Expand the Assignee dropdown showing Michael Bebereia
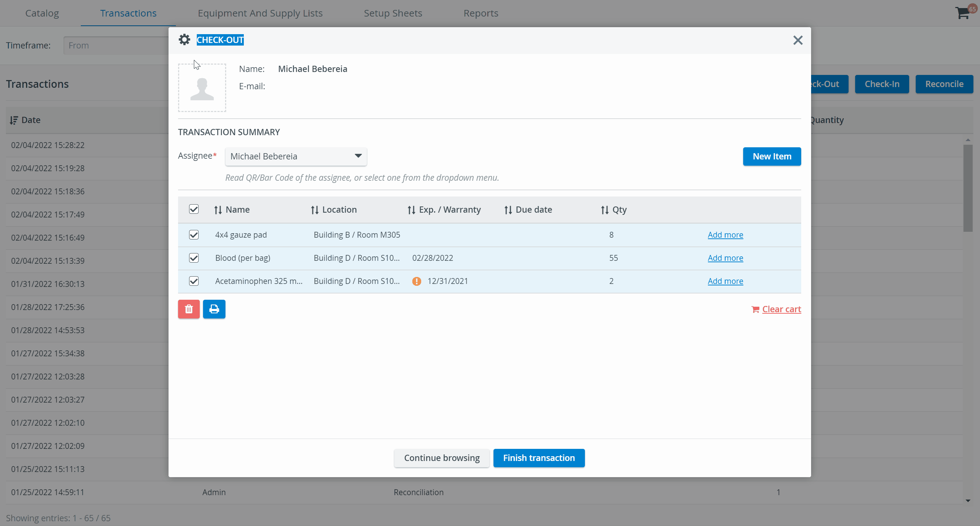The image size is (980, 526). 296,156
